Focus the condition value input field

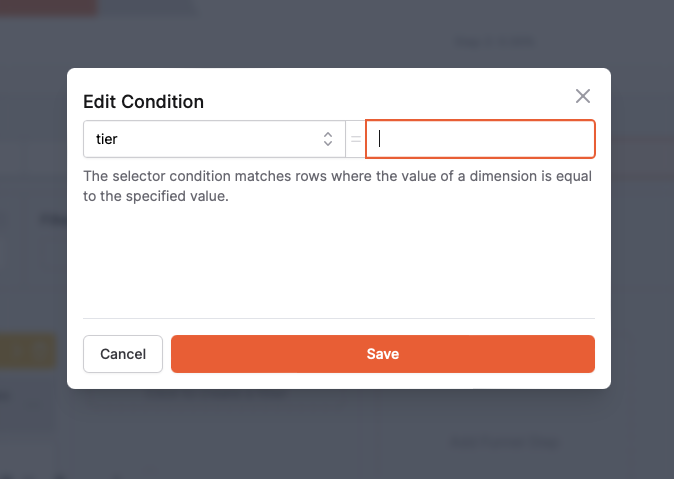click(x=481, y=140)
